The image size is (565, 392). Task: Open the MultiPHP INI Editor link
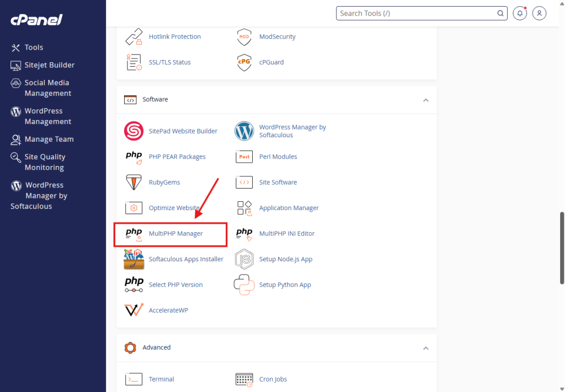(286, 234)
